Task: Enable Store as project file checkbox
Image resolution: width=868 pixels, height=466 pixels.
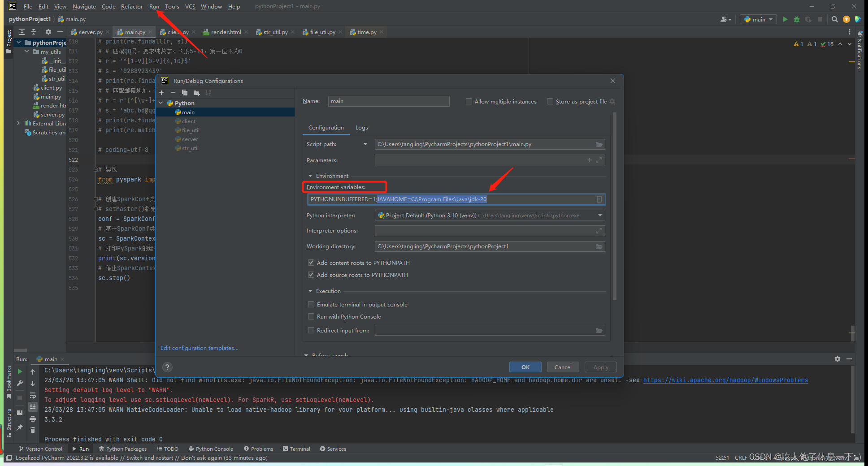Action: pyautogui.click(x=550, y=101)
